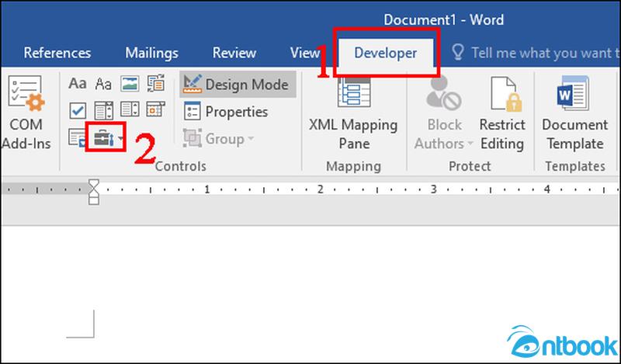Viewport: 621px width, 364px height.
Task: Select the Developer tab
Action: coord(385,53)
